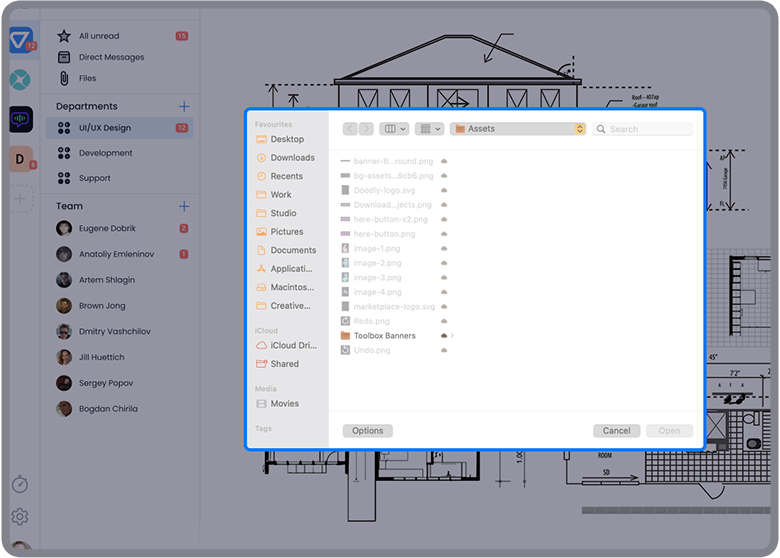Open chat with Eugene Dobrik
This screenshot has width=780, height=558.
106,229
